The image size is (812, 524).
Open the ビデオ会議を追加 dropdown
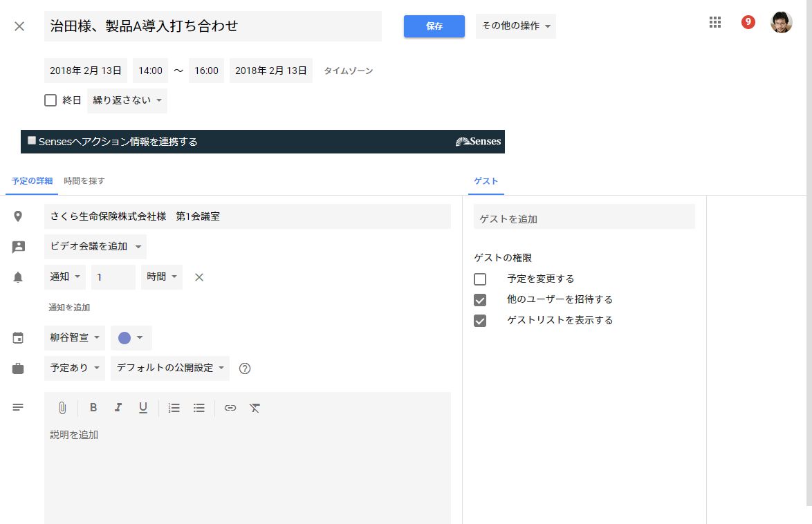(95, 247)
